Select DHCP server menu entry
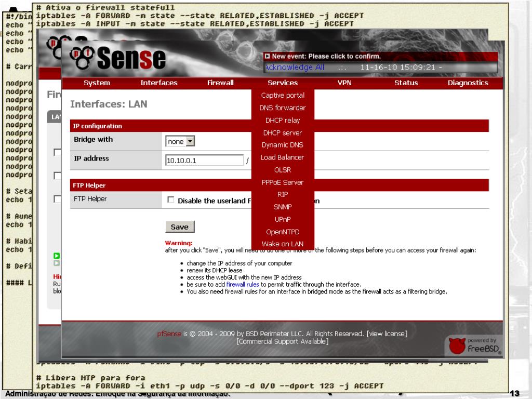The width and height of the screenshot is (532, 399). [x=283, y=133]
